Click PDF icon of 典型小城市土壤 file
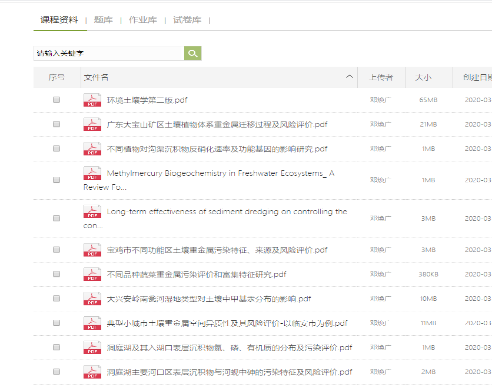 click(92, 323)
